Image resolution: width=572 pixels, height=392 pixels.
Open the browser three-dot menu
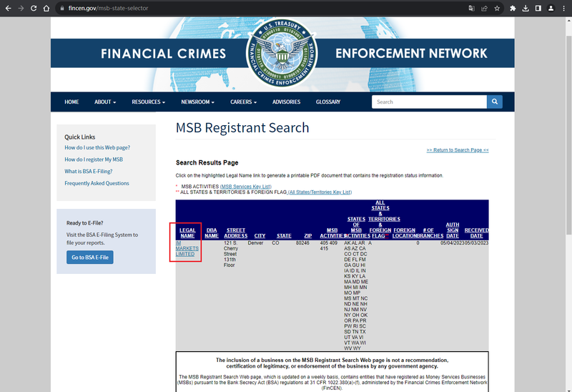pos(563,8)
